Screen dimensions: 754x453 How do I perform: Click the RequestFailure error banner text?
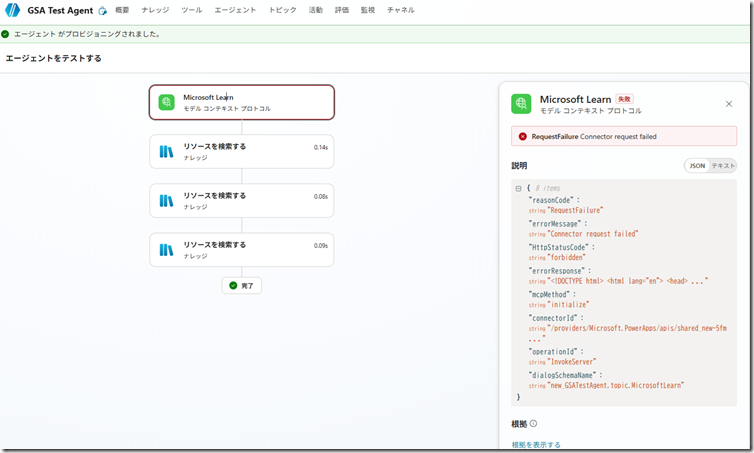594,137
